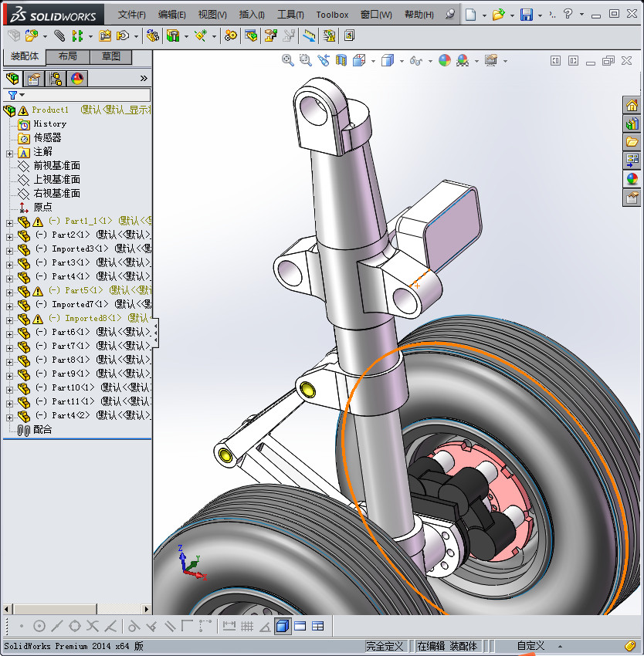644x656 pixels.
Task: Expand the Imported3<1> component node
Action: pos(9,251)
